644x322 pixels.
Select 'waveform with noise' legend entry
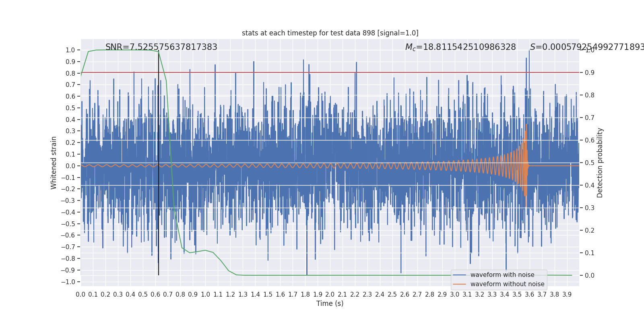tap(502, 275)
